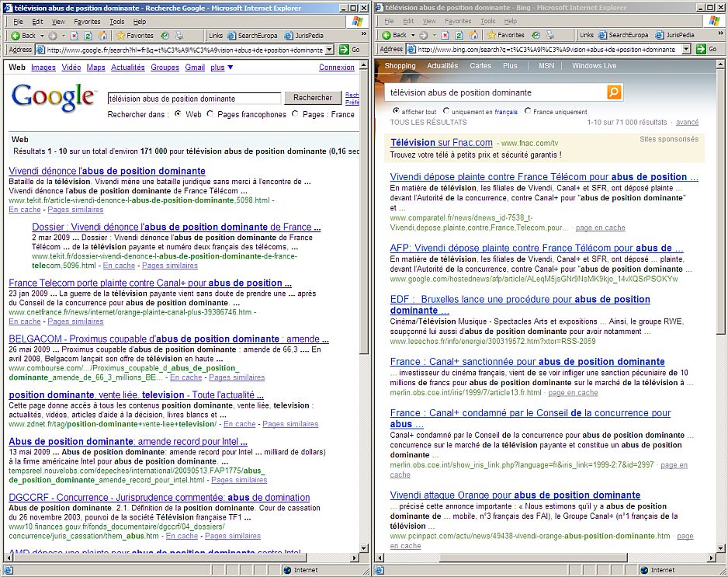Click the History icon in the Bing window

pos(536,35)
